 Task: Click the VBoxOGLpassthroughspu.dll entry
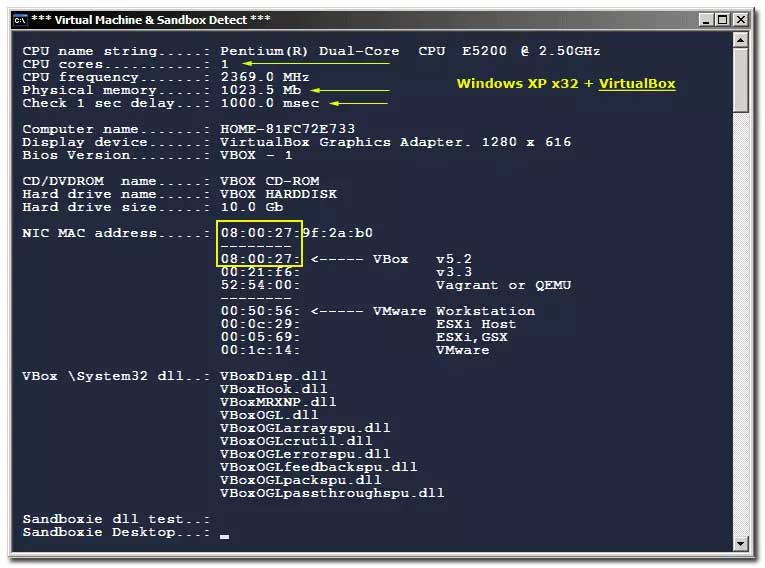tap(332, 493)
